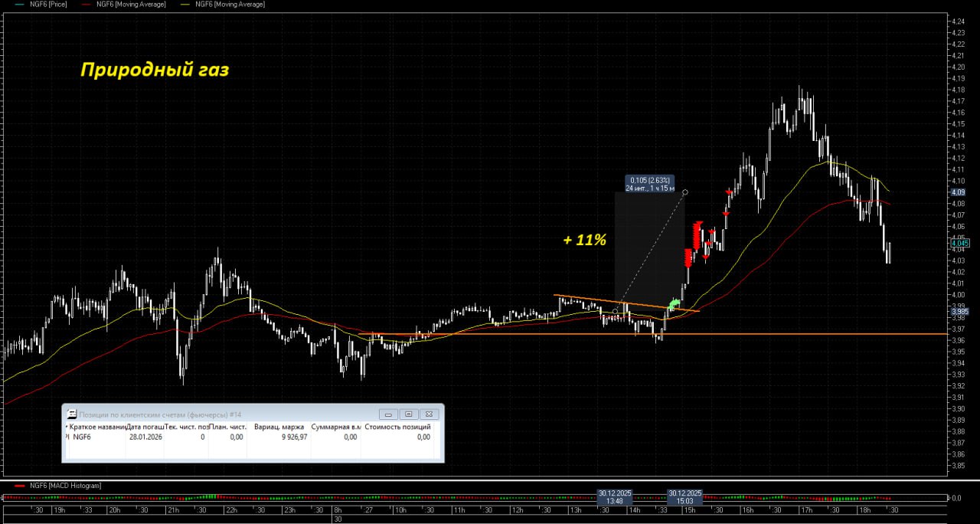This screenshot has width=980, height=524.
Task: Click the green buy marker on the chart
Action: (674, 305)
